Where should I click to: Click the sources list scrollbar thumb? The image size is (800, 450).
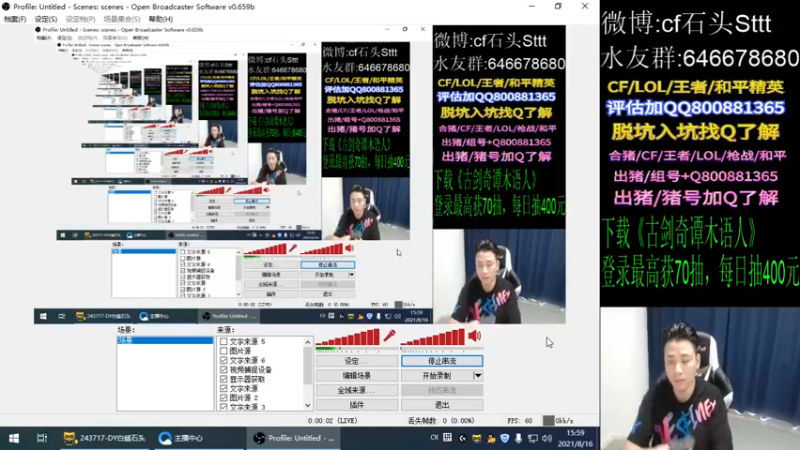pos(308,365)
